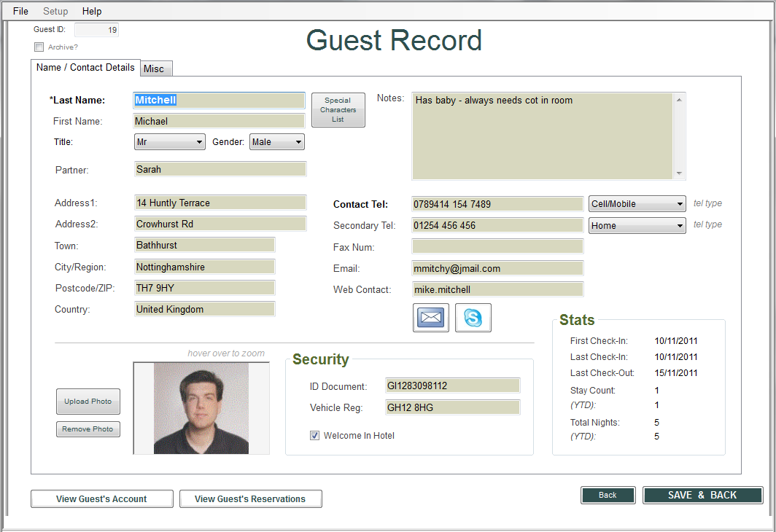The image size is (776, 532).
Task: Open the File menu
Action: click(20, 11)
